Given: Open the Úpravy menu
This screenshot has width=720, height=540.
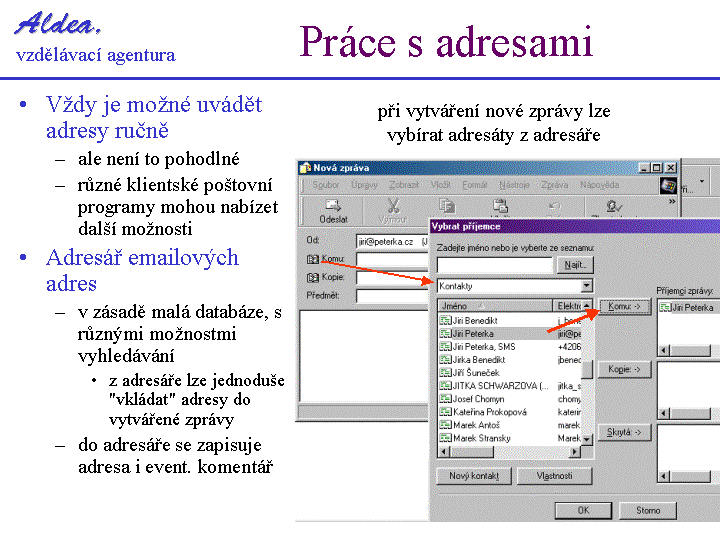Looking at the screenshot, I should [364, 185].
